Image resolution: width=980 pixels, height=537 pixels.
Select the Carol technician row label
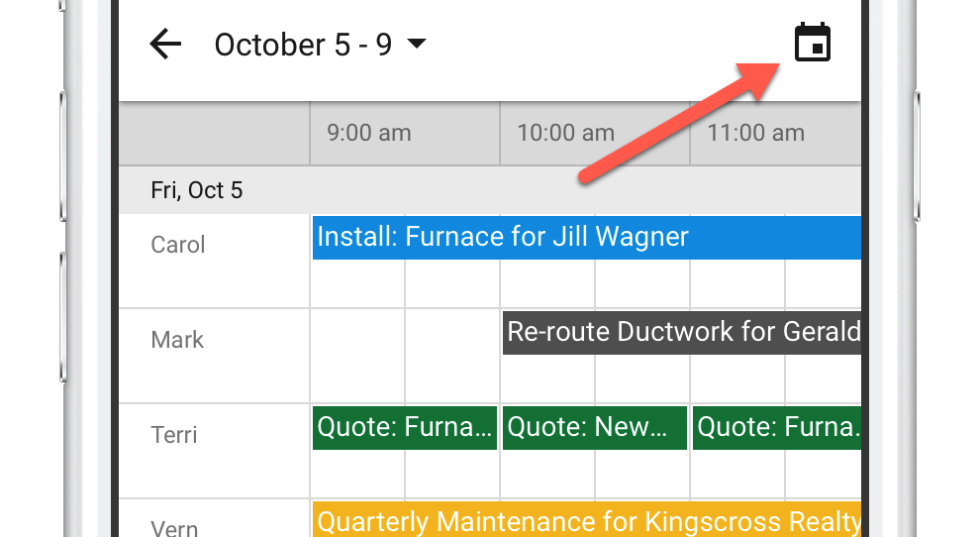coord(178,245)
